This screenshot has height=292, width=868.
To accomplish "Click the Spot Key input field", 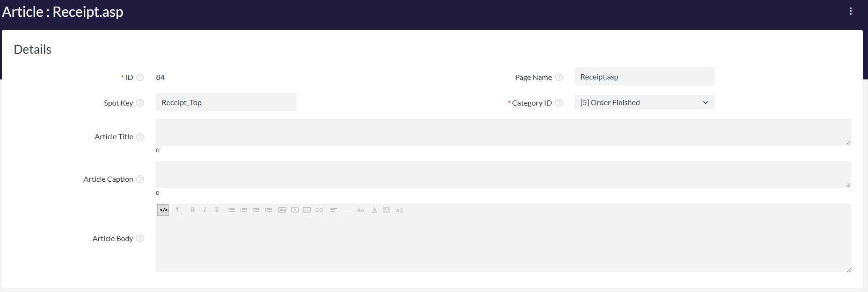I will pyautogui.click(x=226, y=102).
